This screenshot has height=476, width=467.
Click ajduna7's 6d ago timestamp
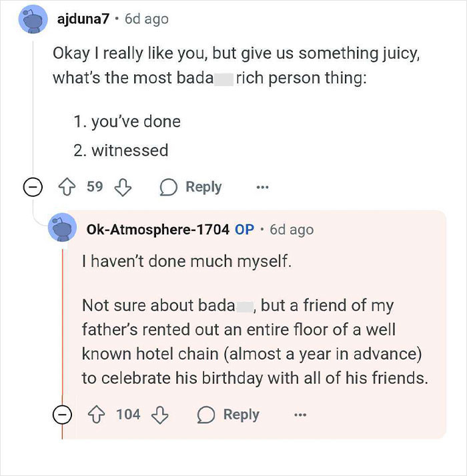(x=146, y=19)
